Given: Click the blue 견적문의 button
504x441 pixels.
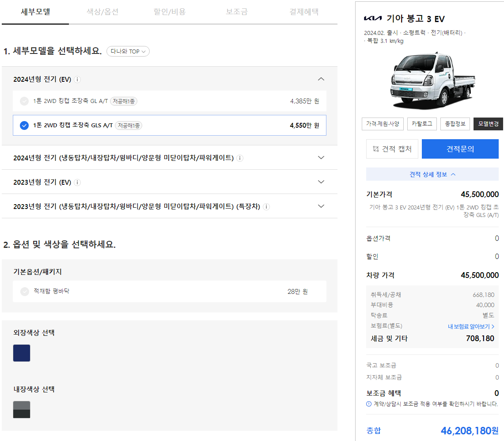Looking at the screenshot, I should (x=460, y=149).
